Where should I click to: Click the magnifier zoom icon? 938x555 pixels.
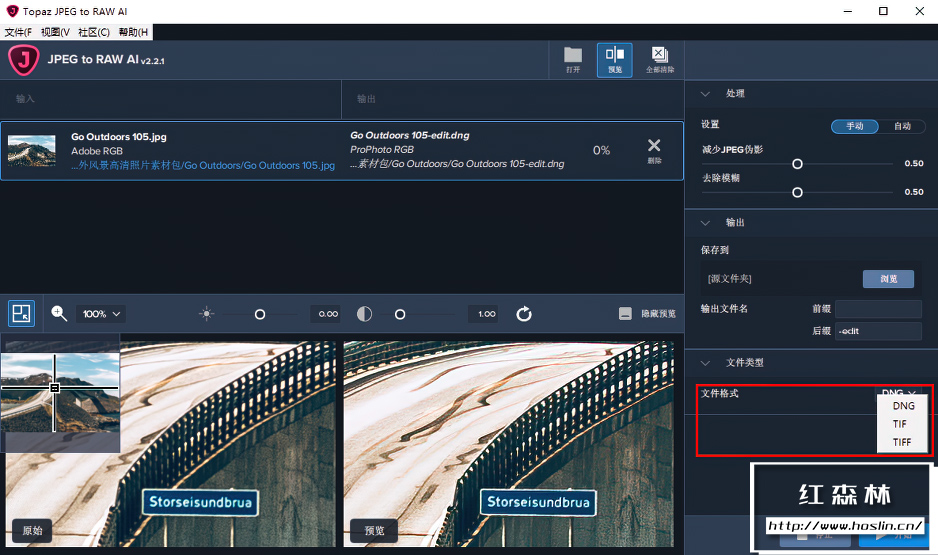[x=59, y=313]
